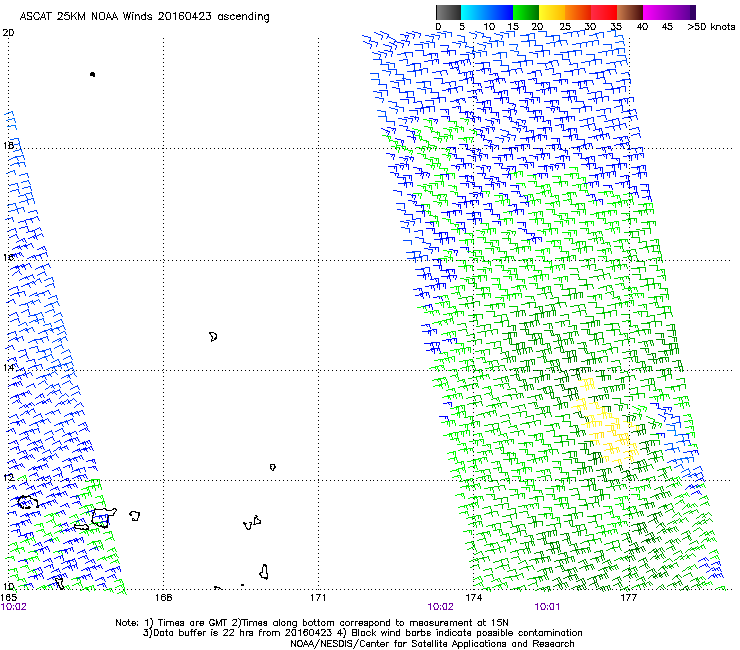The image size is (740, 650).
Task: Click the latitude axis label '10' at bottom left
Action: coord(8,586)
